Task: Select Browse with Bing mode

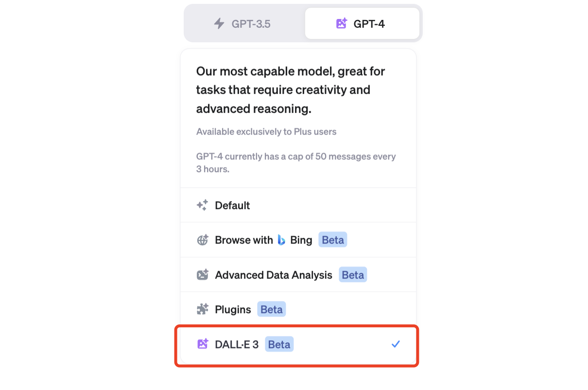Action: tap(298, 240)
